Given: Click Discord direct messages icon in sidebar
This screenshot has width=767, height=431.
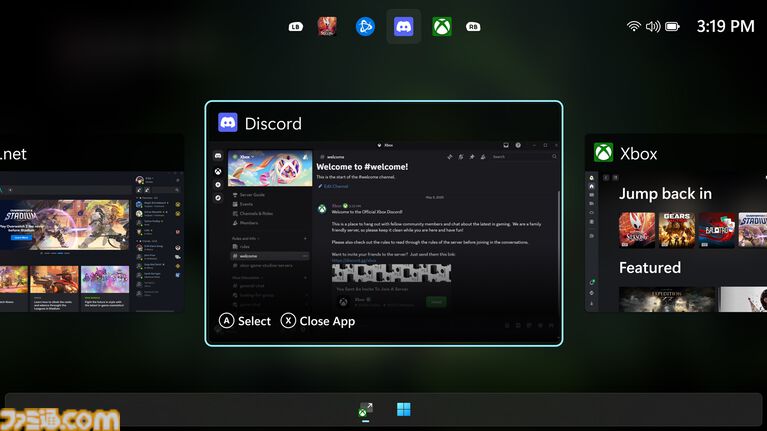Looking at the screenshot, I should pos(218,156).
